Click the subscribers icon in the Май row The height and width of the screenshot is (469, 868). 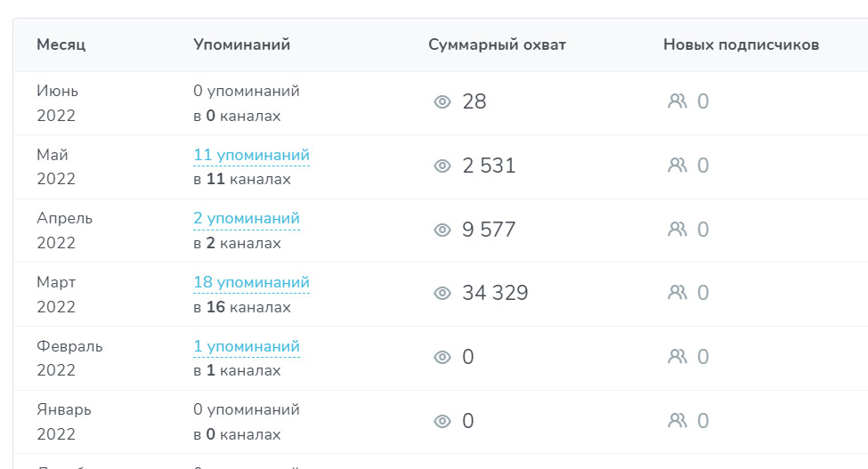point(677,166)
